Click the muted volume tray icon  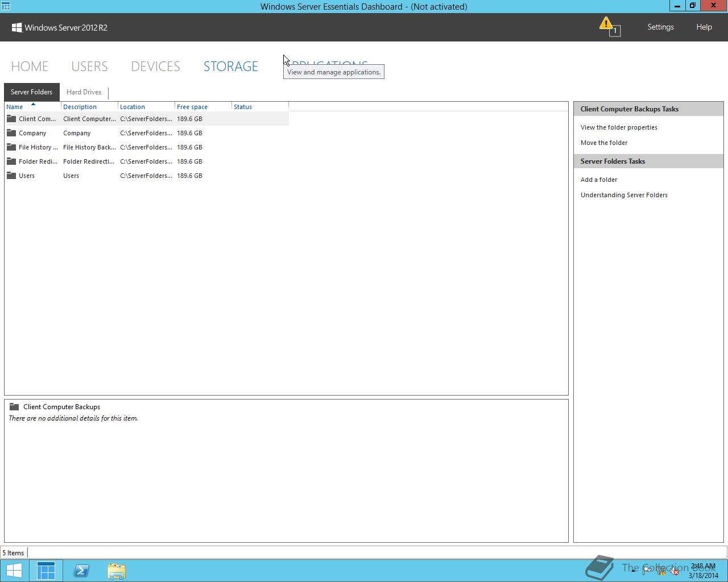click(674, 571)
